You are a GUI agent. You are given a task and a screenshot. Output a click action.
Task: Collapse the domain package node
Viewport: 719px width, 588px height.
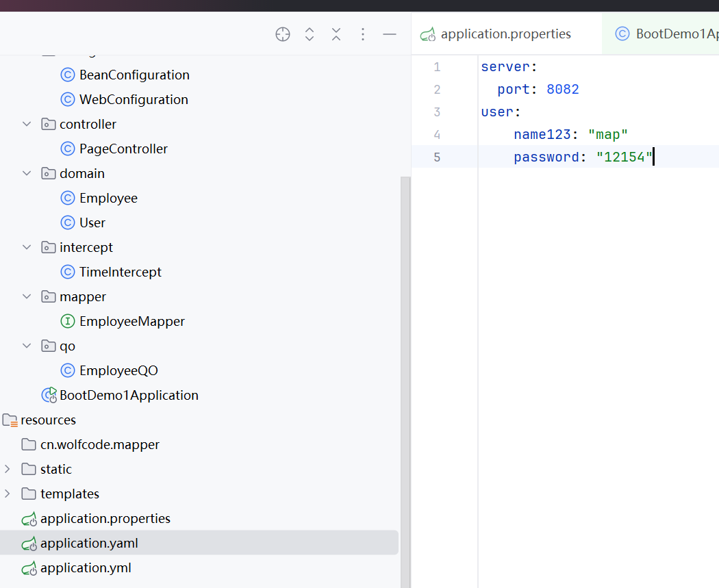[x=27, y=173]
